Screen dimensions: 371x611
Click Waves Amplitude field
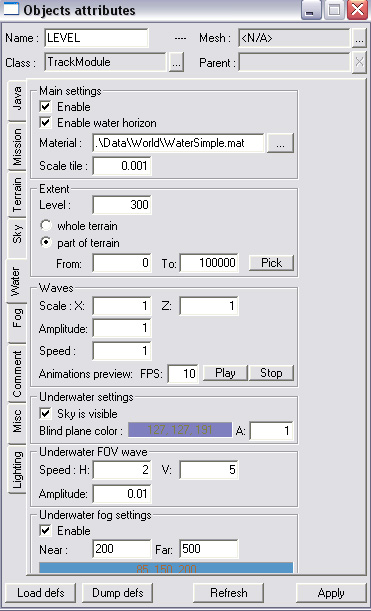click(122, 328)
